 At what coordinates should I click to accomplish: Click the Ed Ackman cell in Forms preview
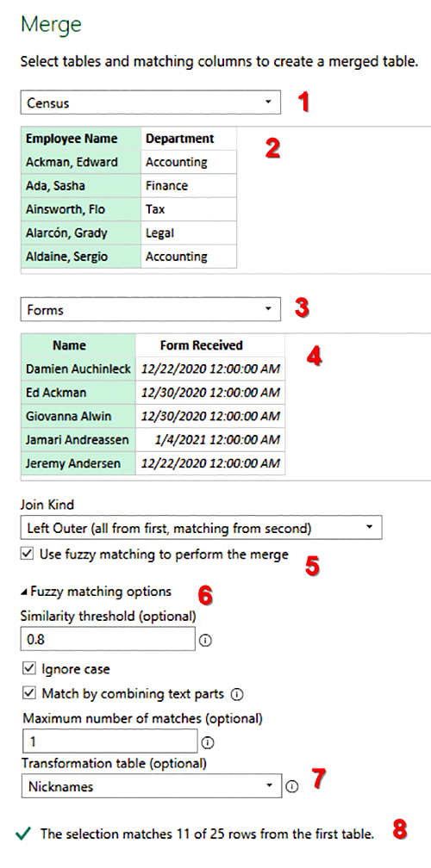pyautogui.click(x=78, y=393)
